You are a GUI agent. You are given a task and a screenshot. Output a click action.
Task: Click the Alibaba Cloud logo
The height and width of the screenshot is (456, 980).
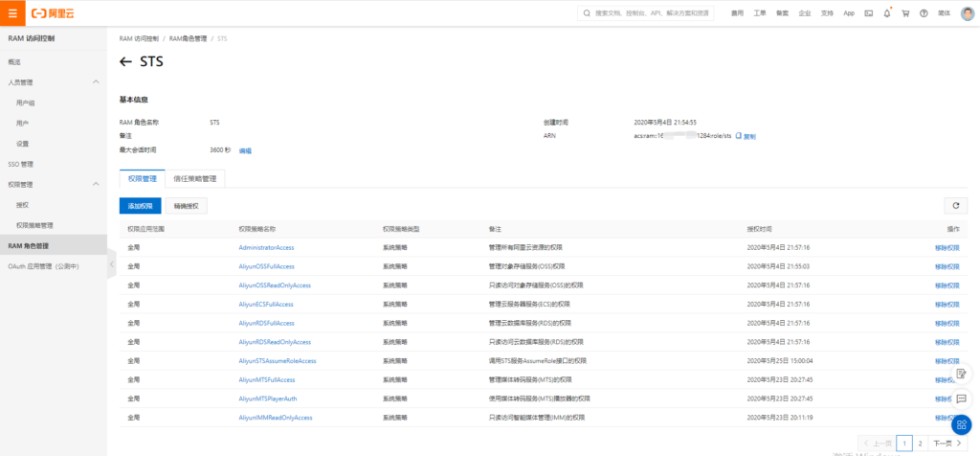pyautogui.click(x=54, y=13)
